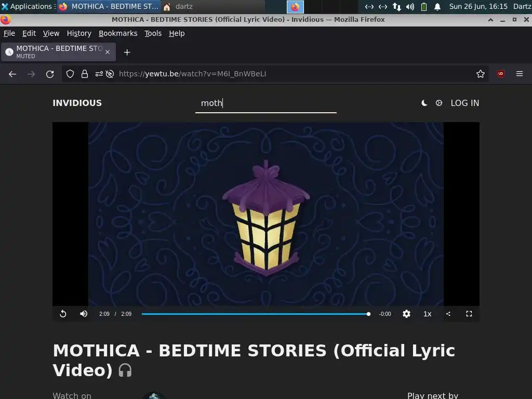Open the system volume tray icon

[x=410, y=6]
